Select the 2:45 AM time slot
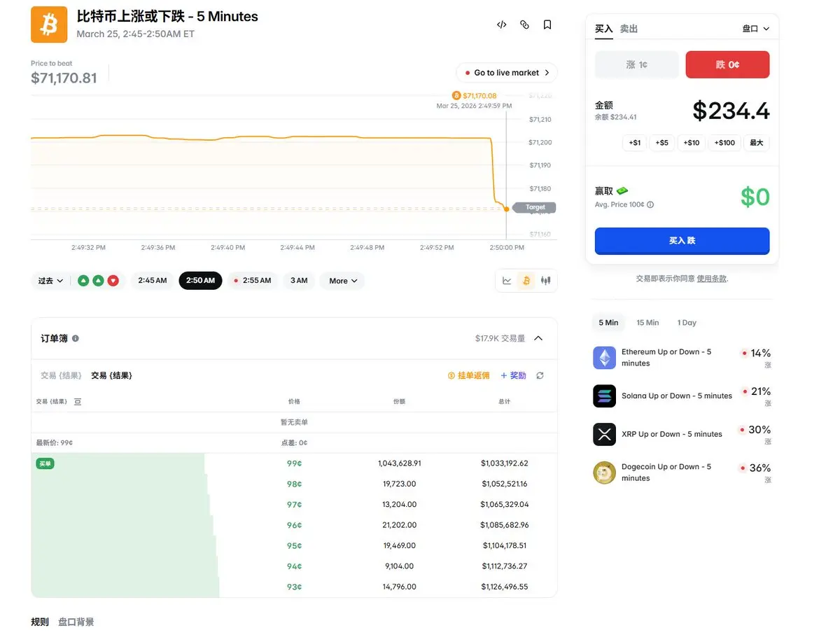The image size is (840, 635). tap(153, 281)
